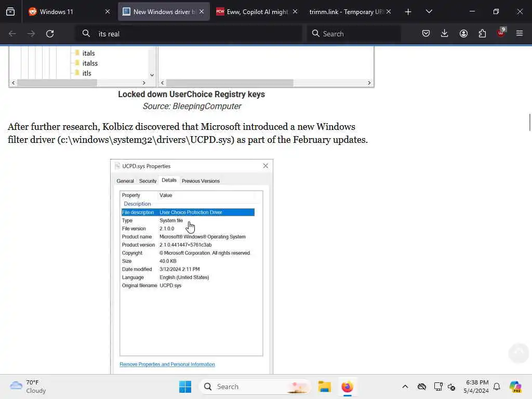This screenshot has height=399, width=532.
Task: Open the notifications bell
Action: point(497,387)
